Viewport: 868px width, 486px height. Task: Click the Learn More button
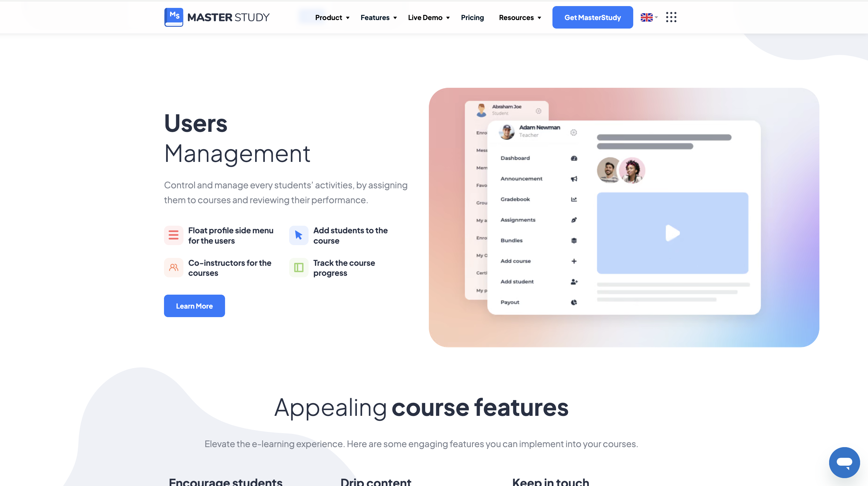(194, 306)
